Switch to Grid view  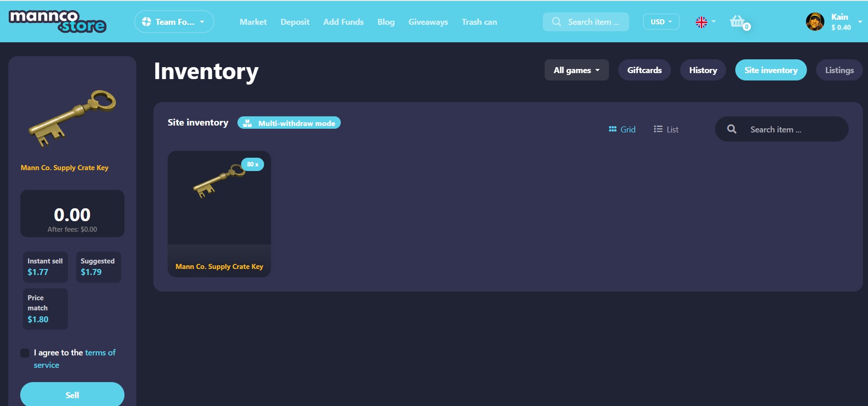tap(622, 129)
